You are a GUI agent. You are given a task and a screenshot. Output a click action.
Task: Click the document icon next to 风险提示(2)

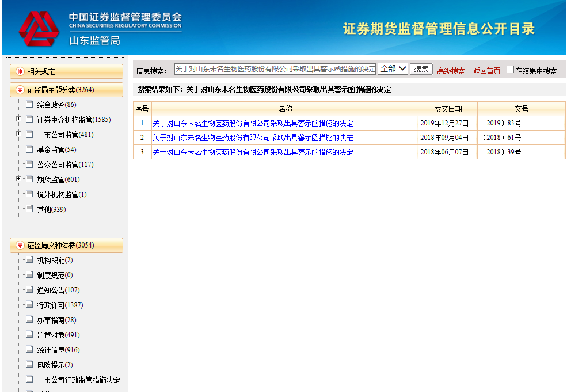click(x=29, y=364)
